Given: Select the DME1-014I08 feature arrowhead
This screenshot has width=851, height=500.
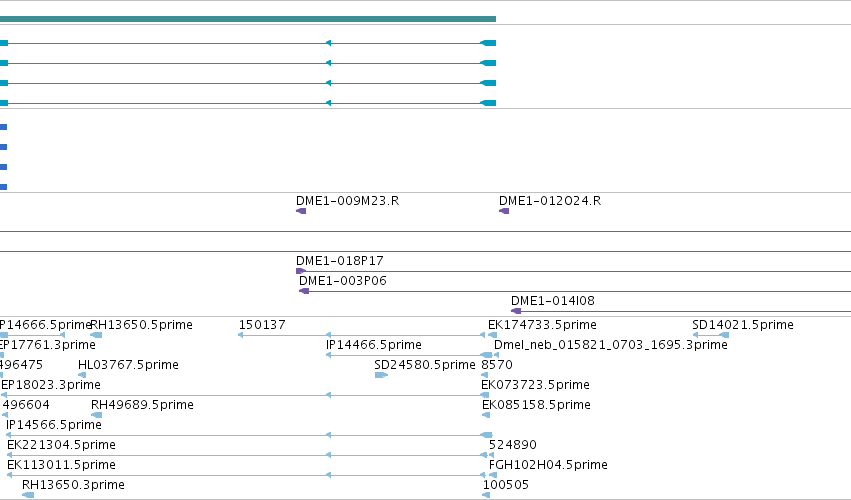Looking at the screenshot, I should click(516, 311).
